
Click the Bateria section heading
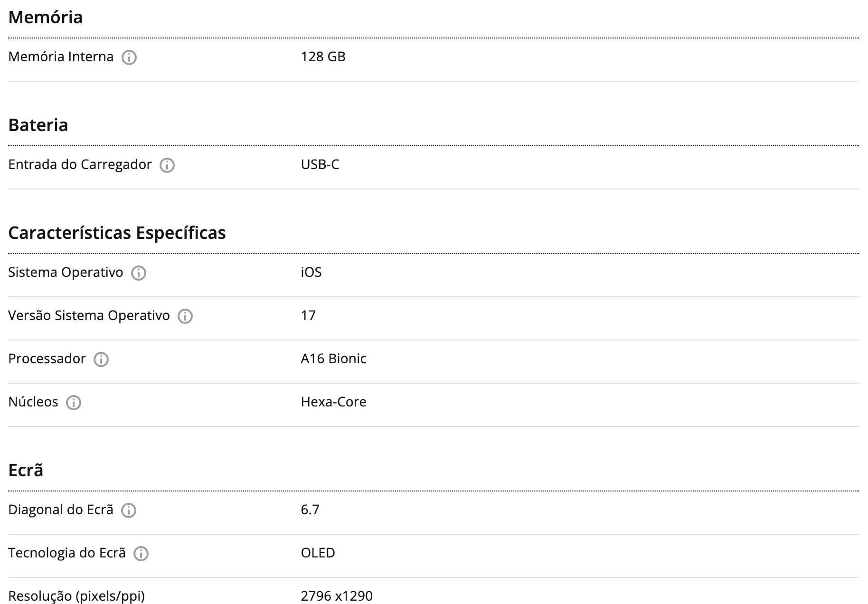click(38, 125)
